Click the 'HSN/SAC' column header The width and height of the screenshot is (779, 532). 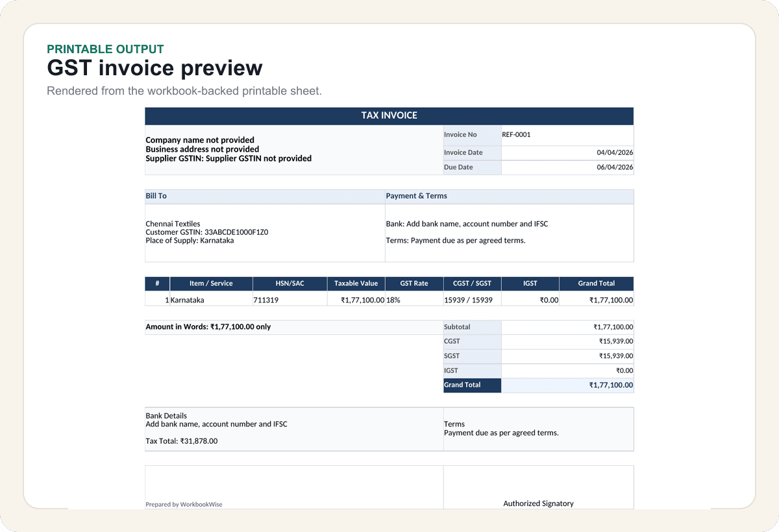(x=290, y=284)
